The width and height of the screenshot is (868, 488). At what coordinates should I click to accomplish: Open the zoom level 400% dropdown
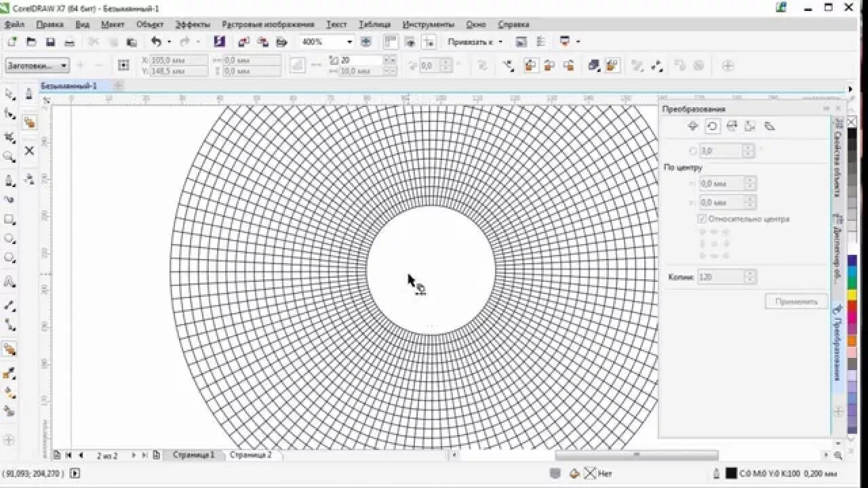point(349,42)
